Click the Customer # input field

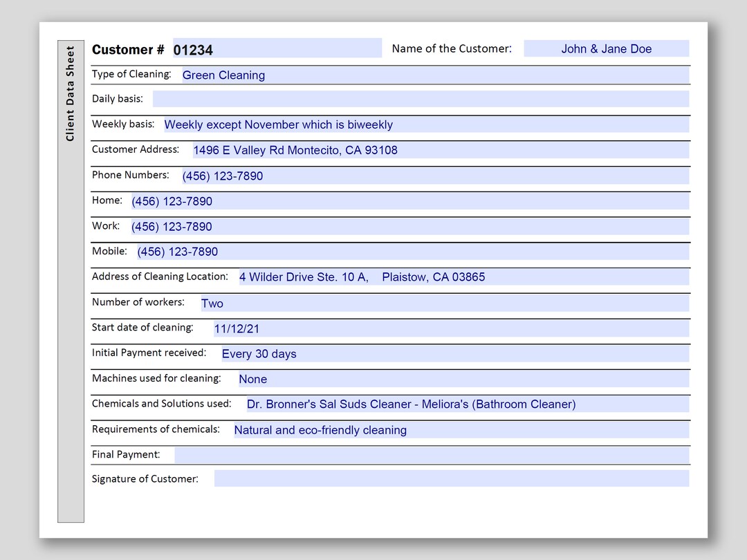(277, 47)
